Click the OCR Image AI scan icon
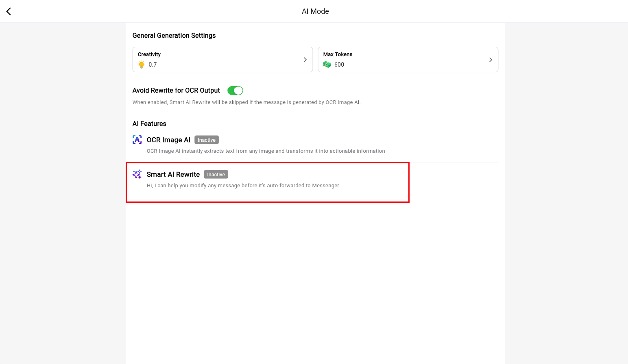628x364 pixels. coord(137,140)
